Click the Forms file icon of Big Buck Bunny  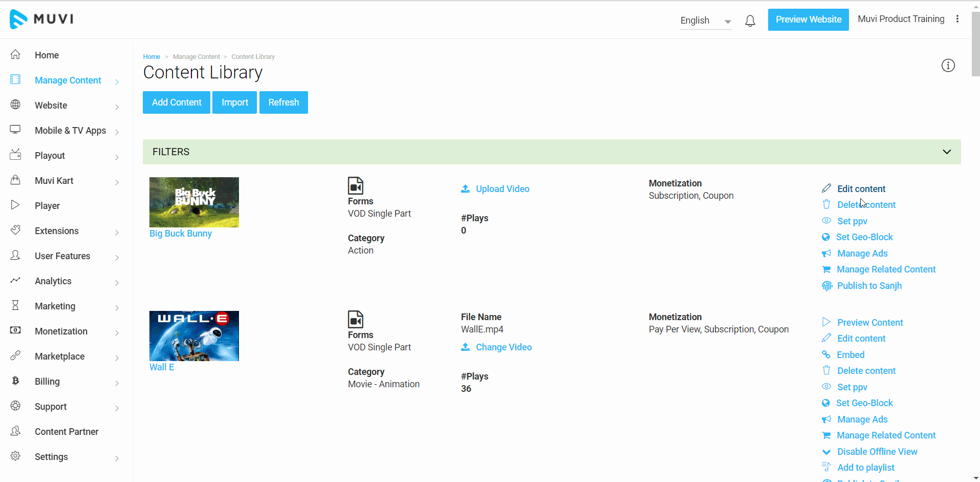pyautogui.click(x=356, y=185)
